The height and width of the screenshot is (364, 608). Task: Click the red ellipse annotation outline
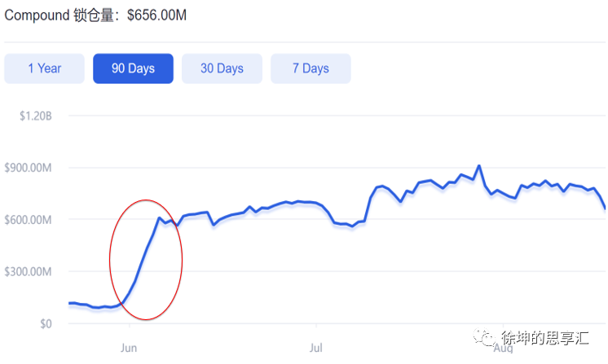pos(181,259)
